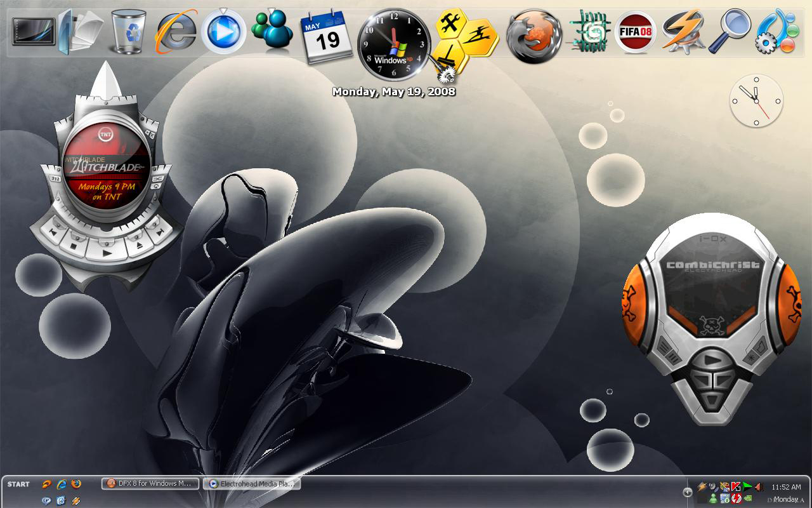Image resolution: width=812 pixels, height=508 pixels.
Task: Launch Firefox from the top dock
Action: tap(534, 36)
